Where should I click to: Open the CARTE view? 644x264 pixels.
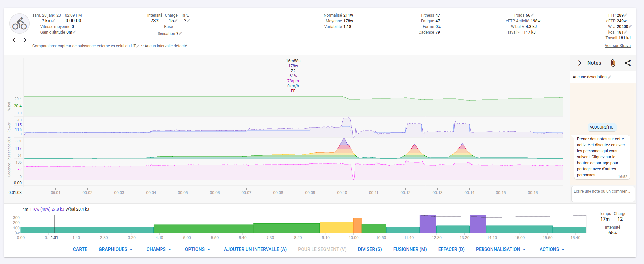tap(80, 249)
